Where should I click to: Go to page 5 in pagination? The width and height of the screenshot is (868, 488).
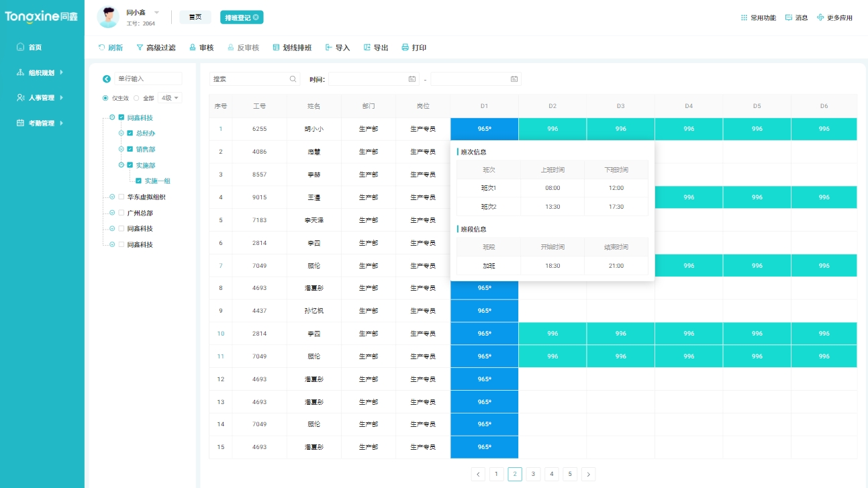pos(569,474)
